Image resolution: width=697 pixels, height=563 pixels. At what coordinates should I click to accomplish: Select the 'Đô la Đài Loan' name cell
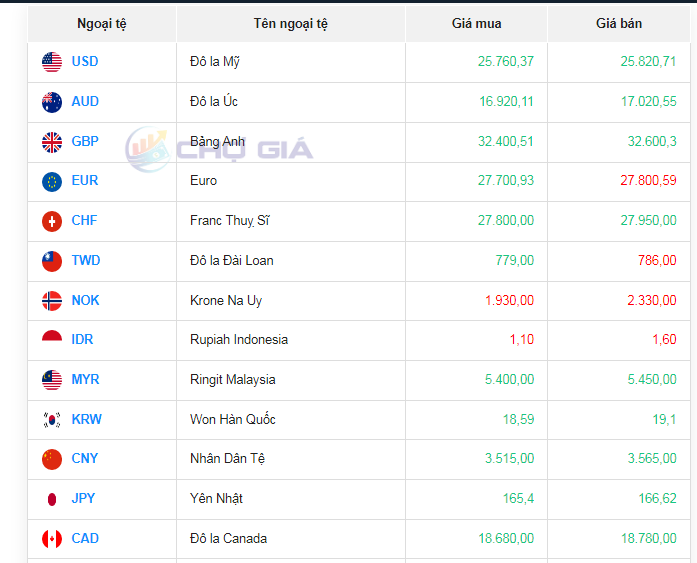[x=291, y=261]
